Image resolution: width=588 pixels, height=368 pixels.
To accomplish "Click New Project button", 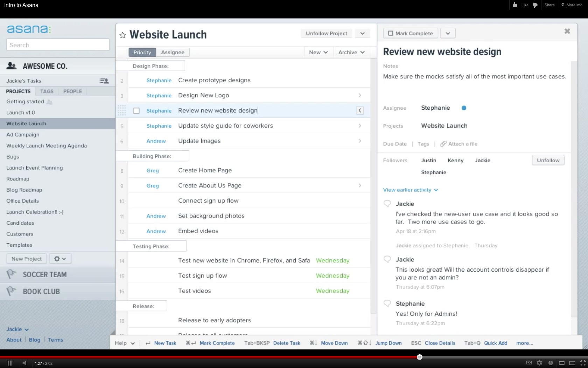I will (x=27, y=259).
